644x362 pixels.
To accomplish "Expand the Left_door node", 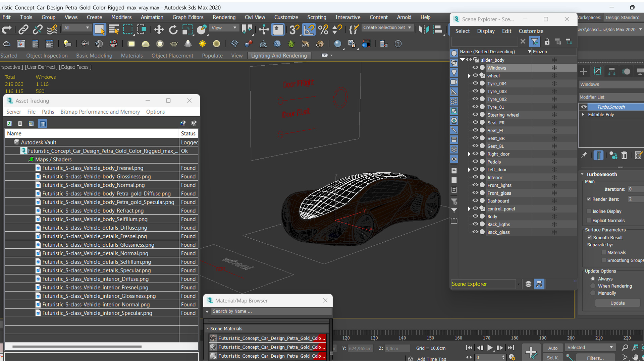I will coord(469,170).
